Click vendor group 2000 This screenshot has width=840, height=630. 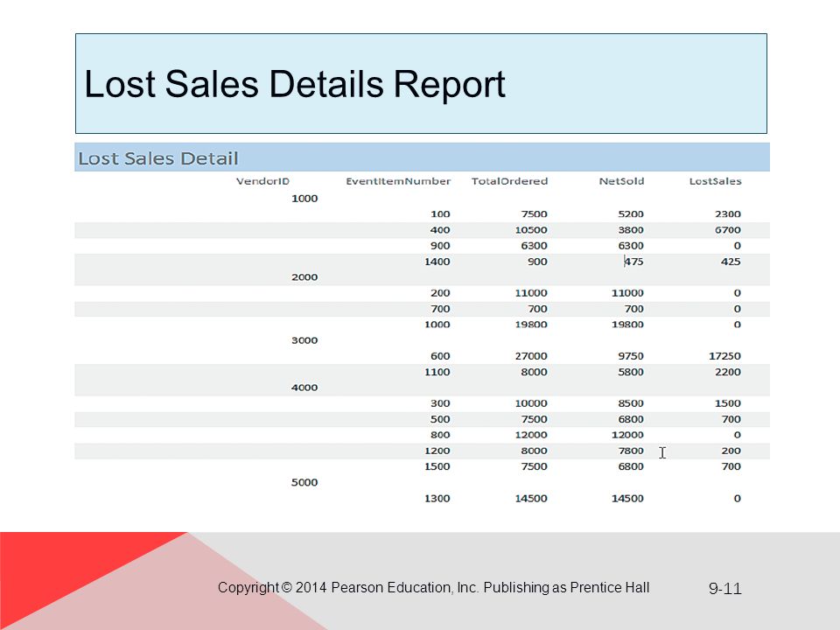coord(304,277)
